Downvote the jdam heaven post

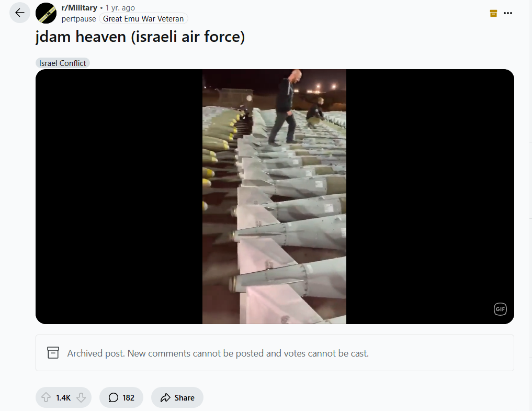tap(81, 397)
